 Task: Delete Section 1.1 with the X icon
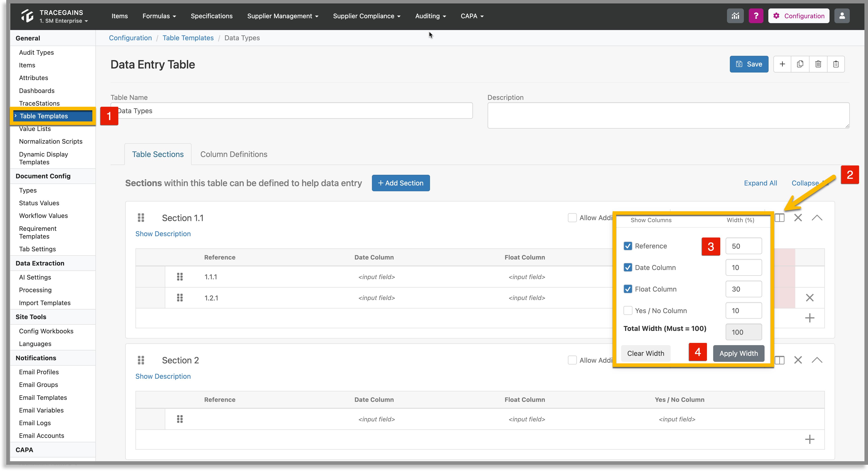798,218
